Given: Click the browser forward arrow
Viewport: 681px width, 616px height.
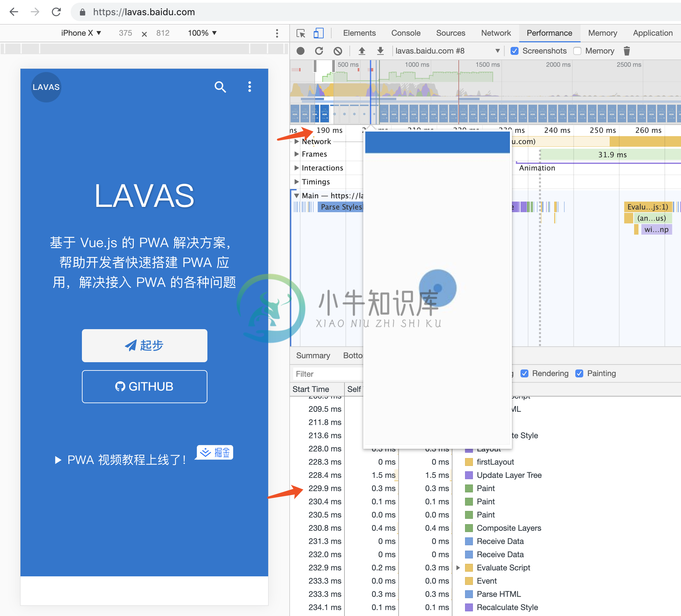Looking at the screenshot, I should point(35,12).
